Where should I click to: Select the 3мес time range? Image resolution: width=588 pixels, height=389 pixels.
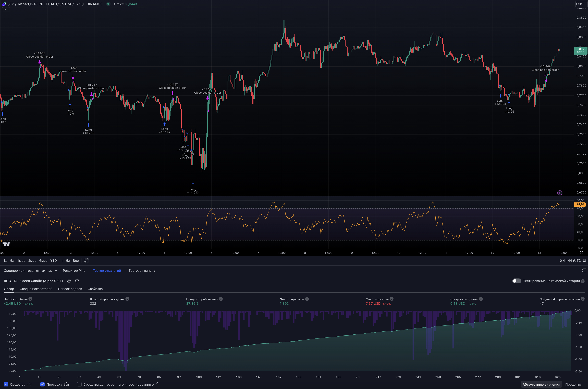pyautogui.click(x=32, y=261)
